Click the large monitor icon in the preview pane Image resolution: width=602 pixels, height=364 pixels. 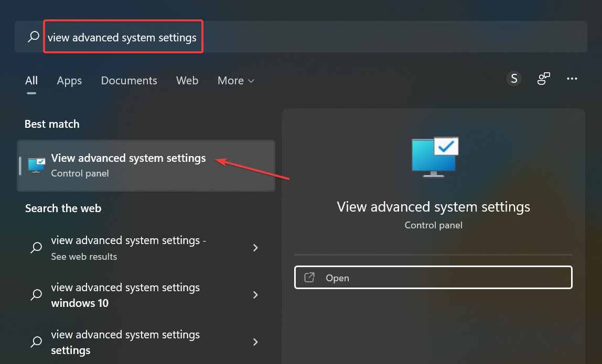point(435,157)
